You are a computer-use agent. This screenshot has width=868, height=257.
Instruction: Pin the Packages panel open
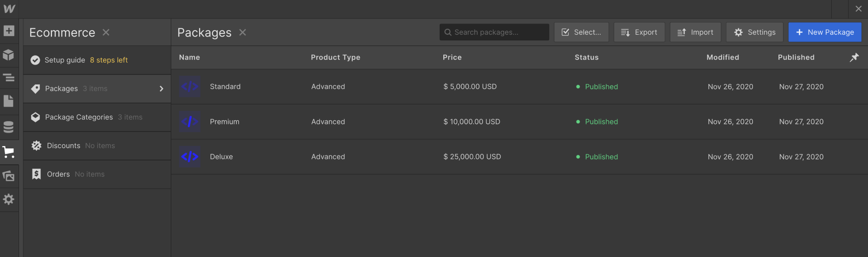854,58
